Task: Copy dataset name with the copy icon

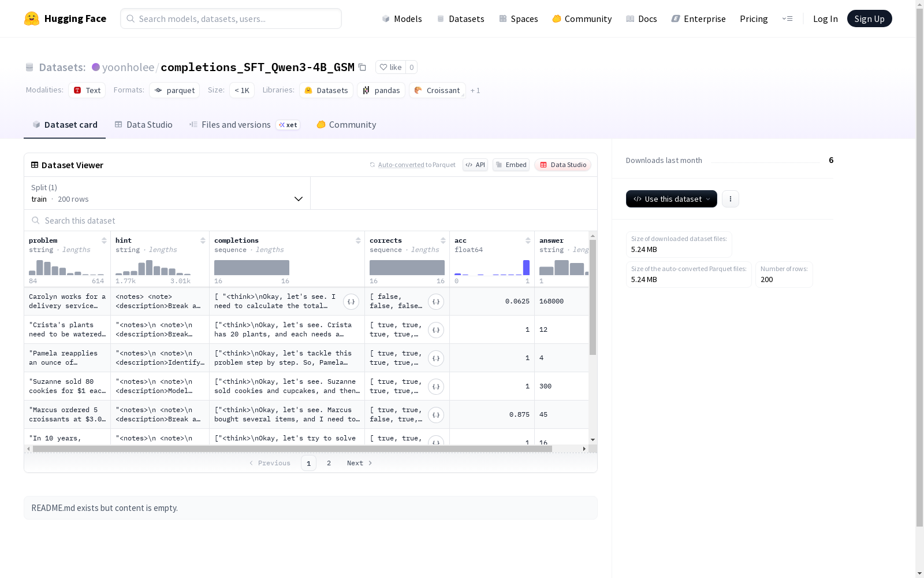Action: [x=362, y=67]
